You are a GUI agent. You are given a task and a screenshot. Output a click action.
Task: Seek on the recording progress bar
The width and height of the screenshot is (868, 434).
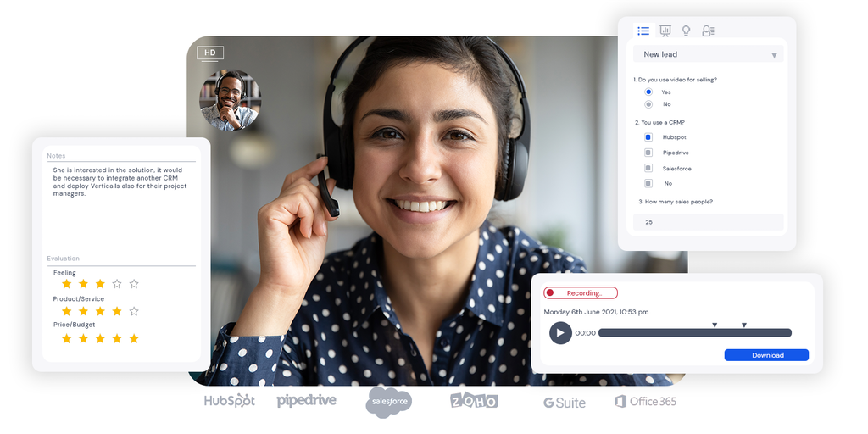coord(695,332)
